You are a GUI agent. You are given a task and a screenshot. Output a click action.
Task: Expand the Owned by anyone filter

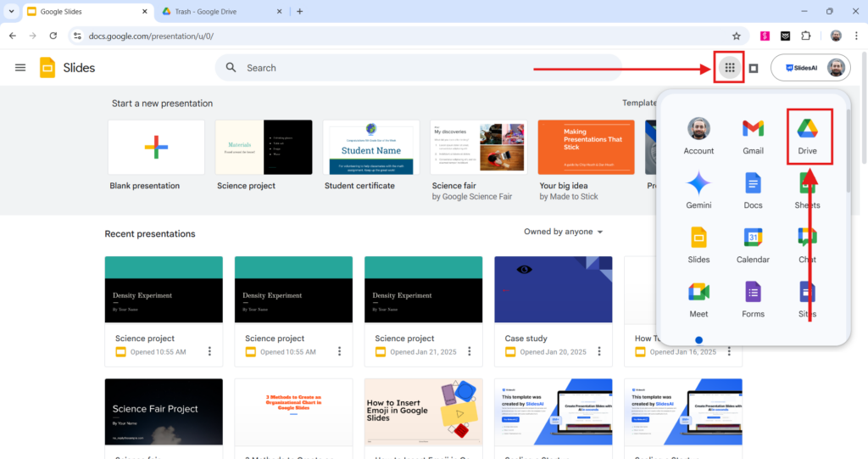click(x=564, y=232)
